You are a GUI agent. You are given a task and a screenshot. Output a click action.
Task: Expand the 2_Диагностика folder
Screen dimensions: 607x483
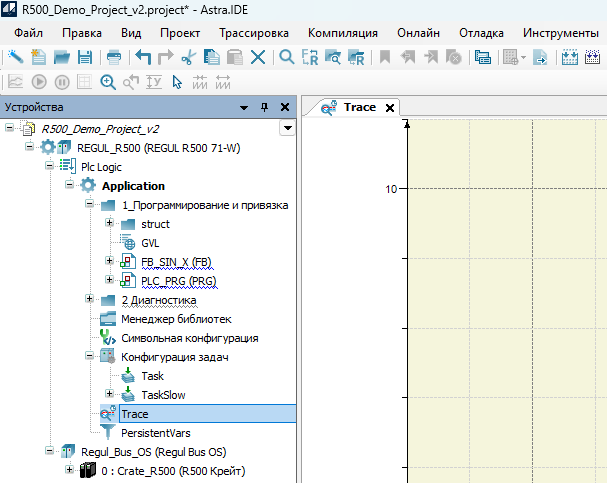[x=90, y=300]
